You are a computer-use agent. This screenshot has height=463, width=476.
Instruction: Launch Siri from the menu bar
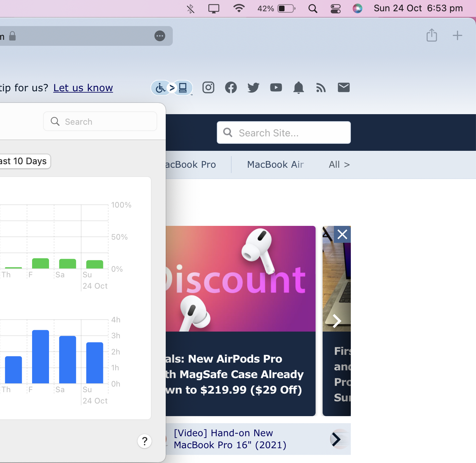coord(358,8)
